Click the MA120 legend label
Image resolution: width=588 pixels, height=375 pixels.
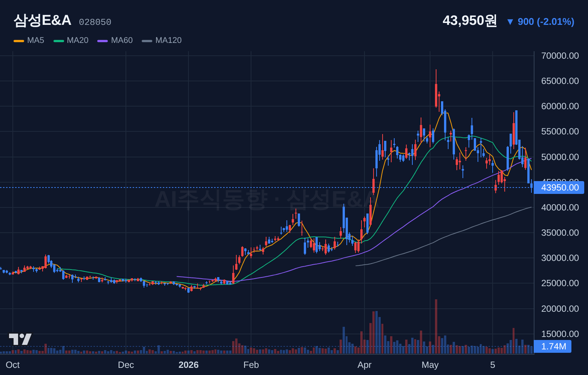tap(168, 40)
